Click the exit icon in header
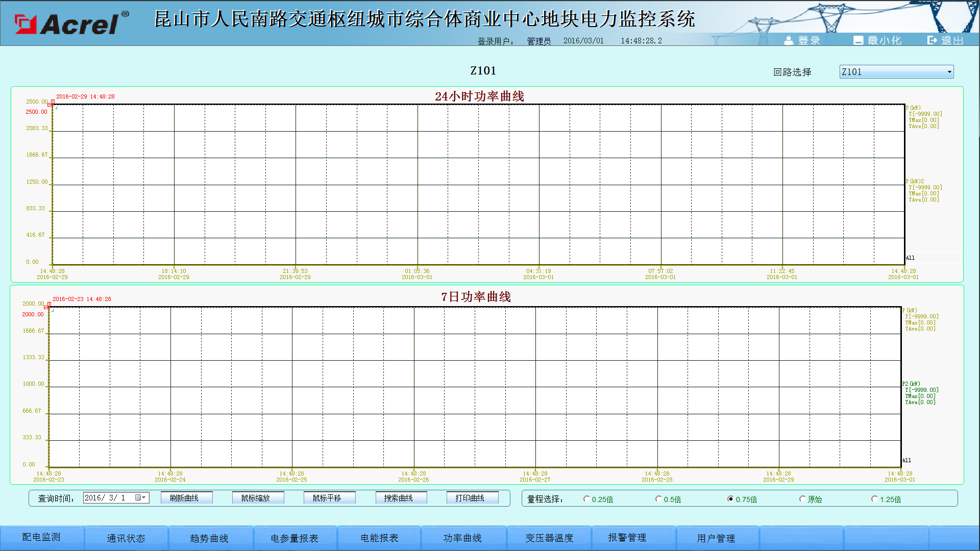 pos(932,40)
